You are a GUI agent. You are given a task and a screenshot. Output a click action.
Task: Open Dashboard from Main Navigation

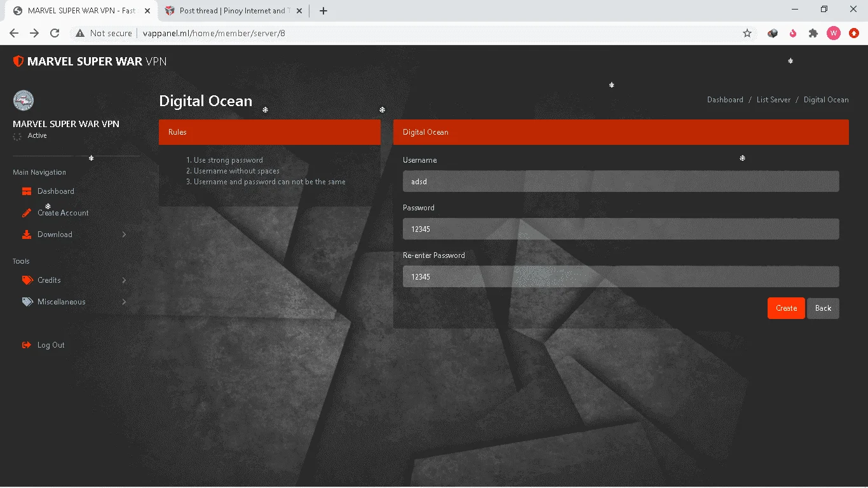coord(56,191)
